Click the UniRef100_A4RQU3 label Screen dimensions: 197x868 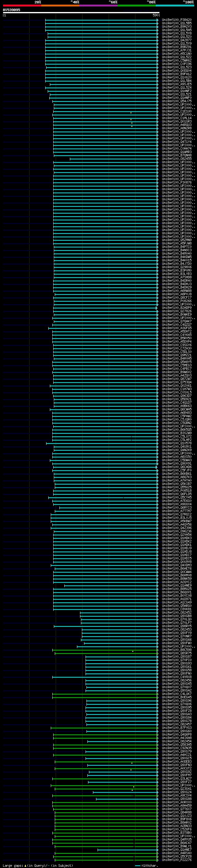coord(176,125)
